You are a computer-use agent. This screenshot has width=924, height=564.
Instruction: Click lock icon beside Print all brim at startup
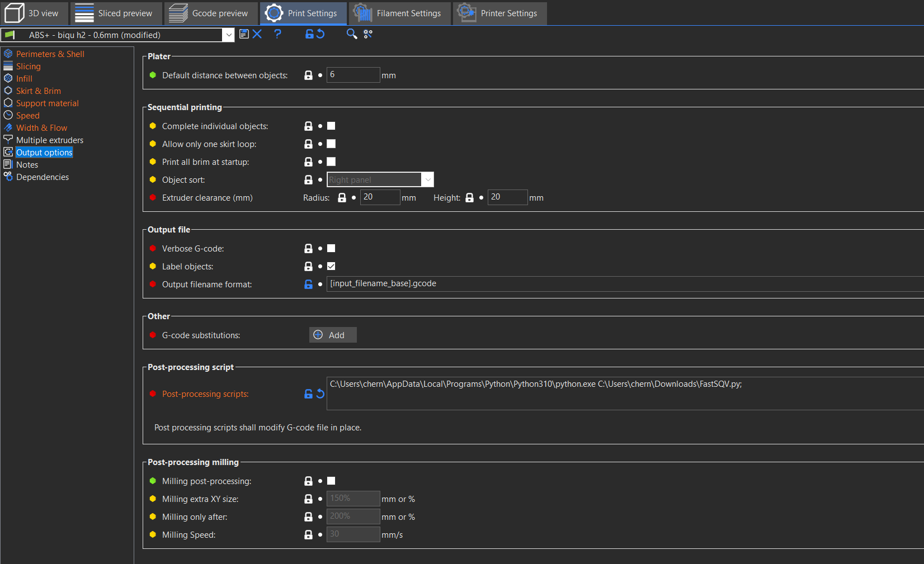(308, 162)
